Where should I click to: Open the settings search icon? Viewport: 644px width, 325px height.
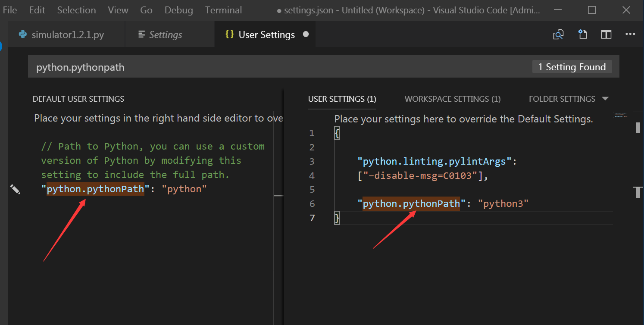(558, 34)
